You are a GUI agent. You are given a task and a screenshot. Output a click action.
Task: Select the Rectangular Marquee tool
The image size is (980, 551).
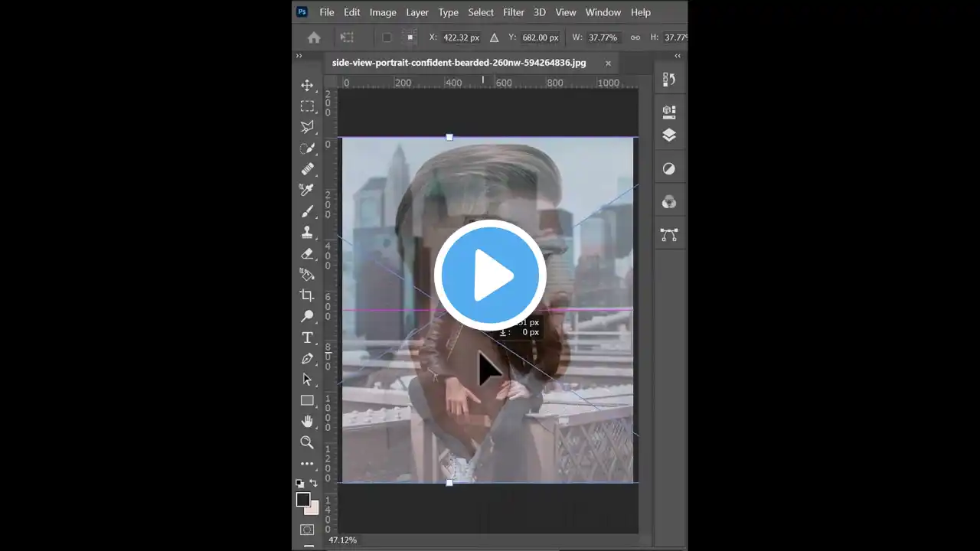(307, 106)
